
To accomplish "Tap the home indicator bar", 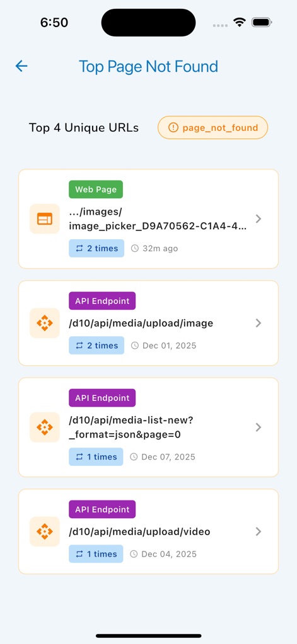I will [x=149, y=636].
